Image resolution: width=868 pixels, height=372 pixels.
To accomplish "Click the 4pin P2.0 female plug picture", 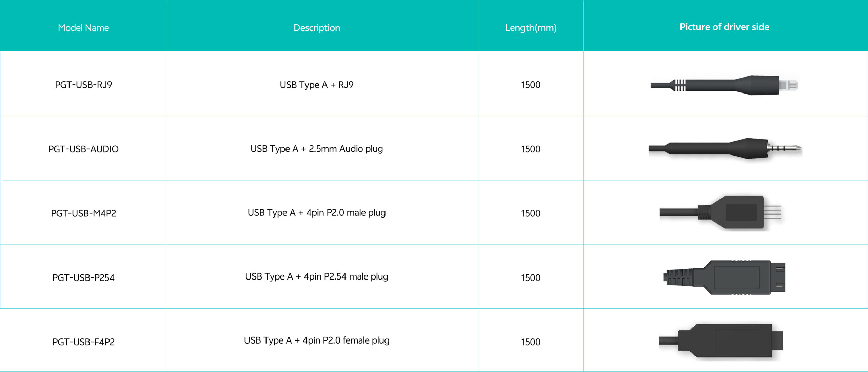I will tap(721, 341).
